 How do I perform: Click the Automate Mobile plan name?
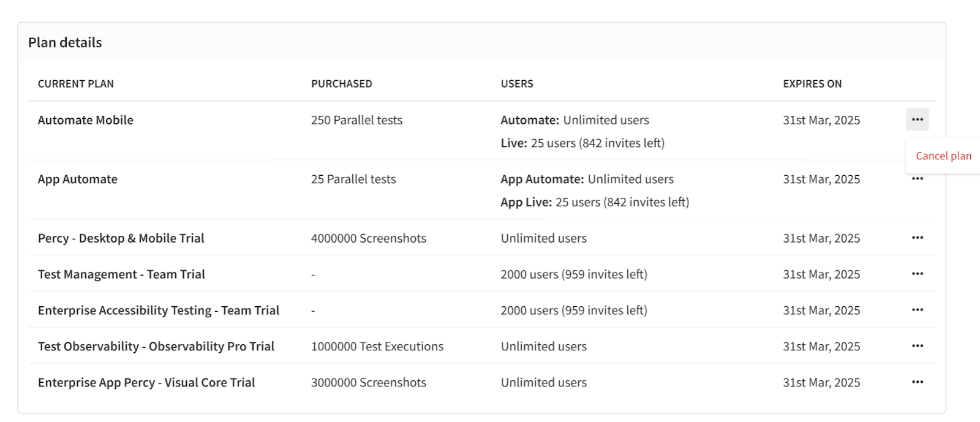coord(86,120)
